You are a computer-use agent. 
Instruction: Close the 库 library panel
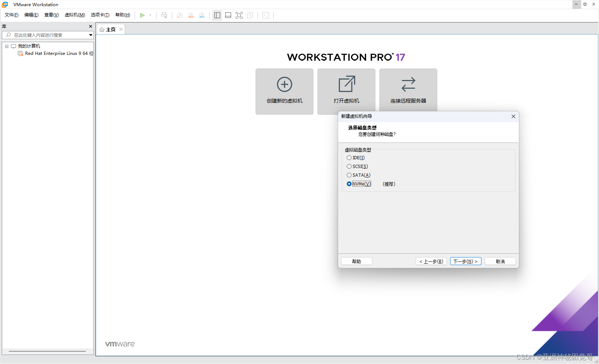point(91,26)
